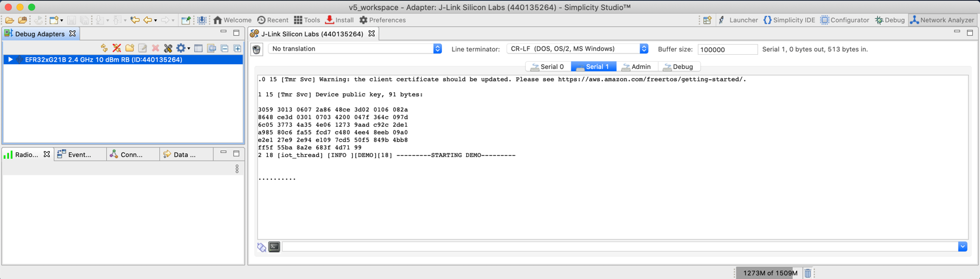Click the new folder icon in Debug Adapters
Screen dimensions: 980x279
129,48
